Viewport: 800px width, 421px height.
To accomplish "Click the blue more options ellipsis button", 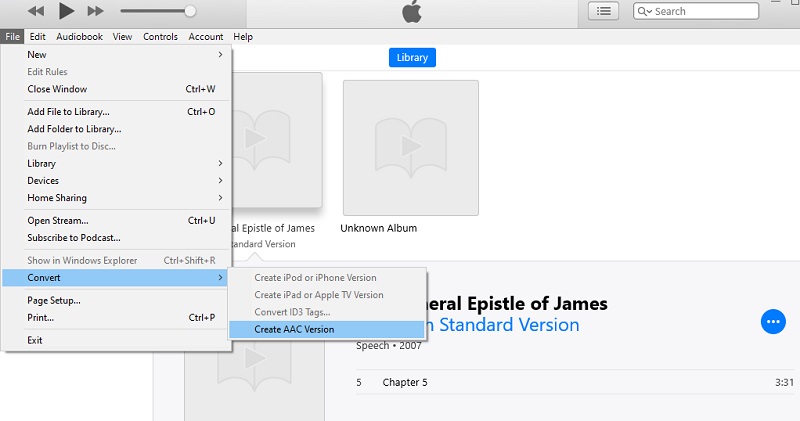I will click(773, 321).
